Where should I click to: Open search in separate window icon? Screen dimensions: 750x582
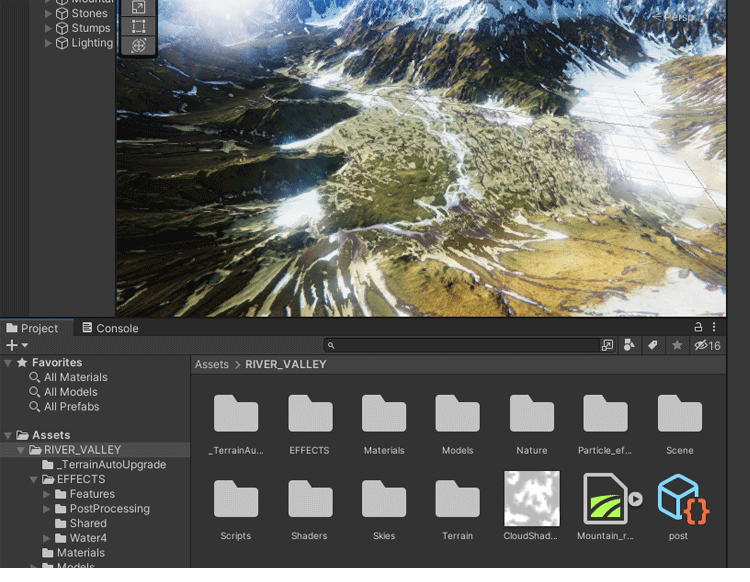pos(607,345)
